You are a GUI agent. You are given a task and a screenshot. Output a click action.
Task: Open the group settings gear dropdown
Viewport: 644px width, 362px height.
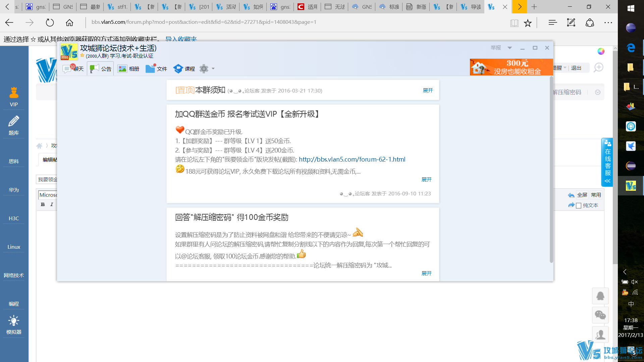point(207,69)
